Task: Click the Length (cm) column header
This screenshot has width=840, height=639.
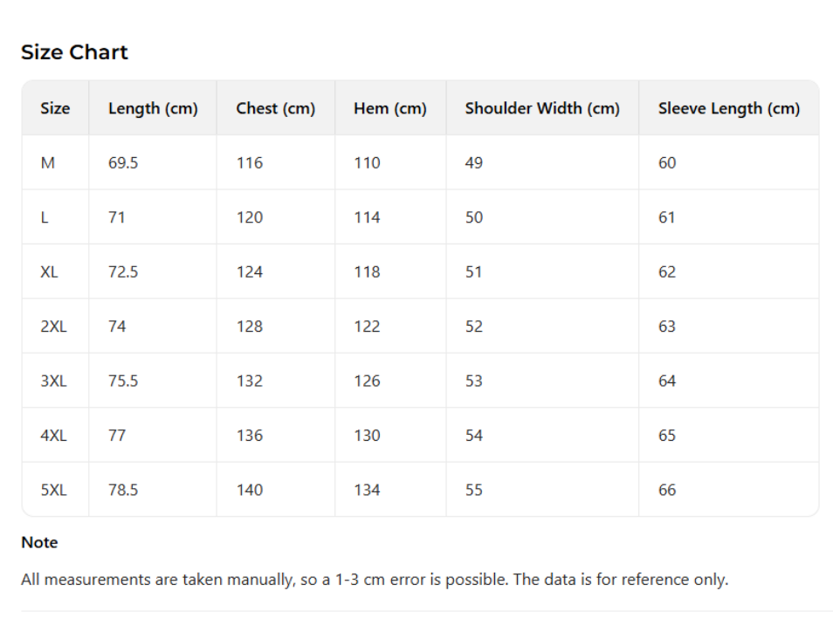Action: tap(153, 109)
